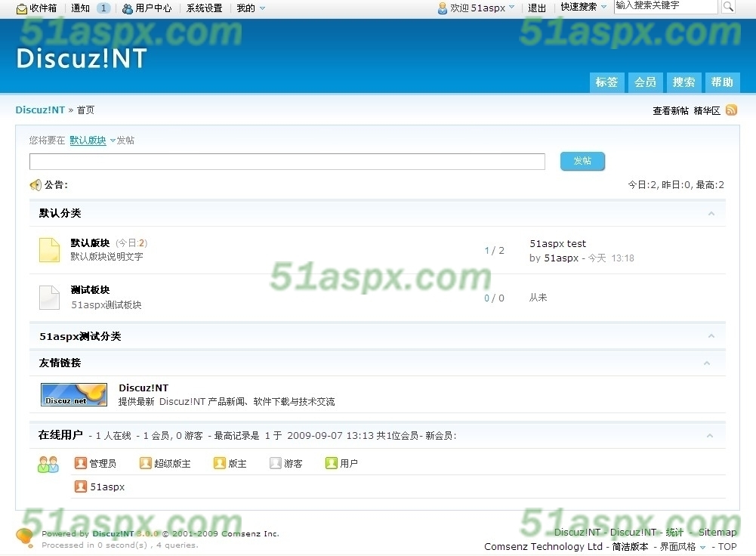Click 退出 to log out

pos(537,8)
